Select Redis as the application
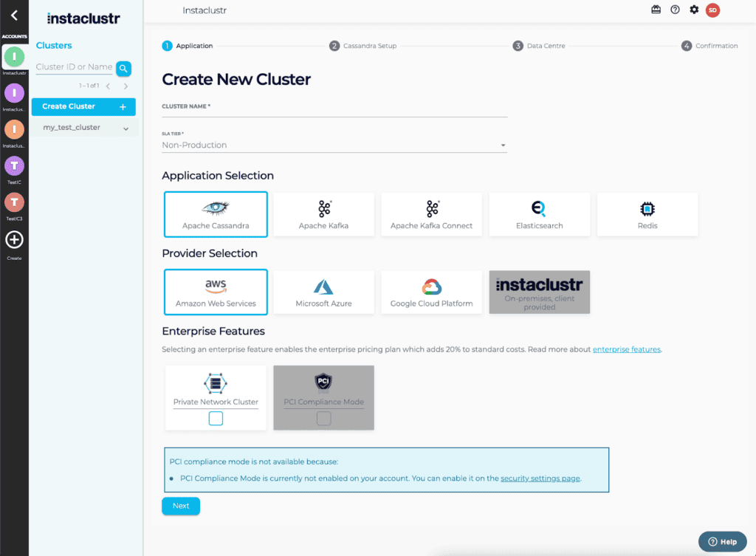Screen dimensions: 756x556 click(x=647, y=214)
